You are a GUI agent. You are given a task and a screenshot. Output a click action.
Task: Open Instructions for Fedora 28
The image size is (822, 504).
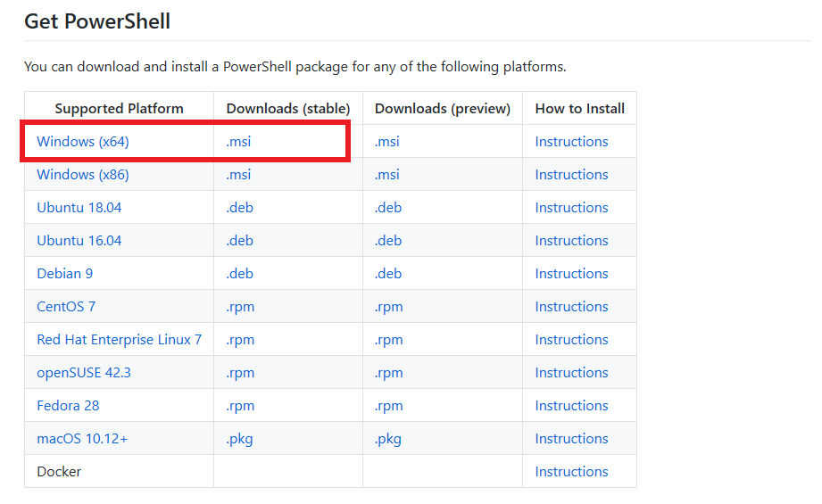coord(571,406)
